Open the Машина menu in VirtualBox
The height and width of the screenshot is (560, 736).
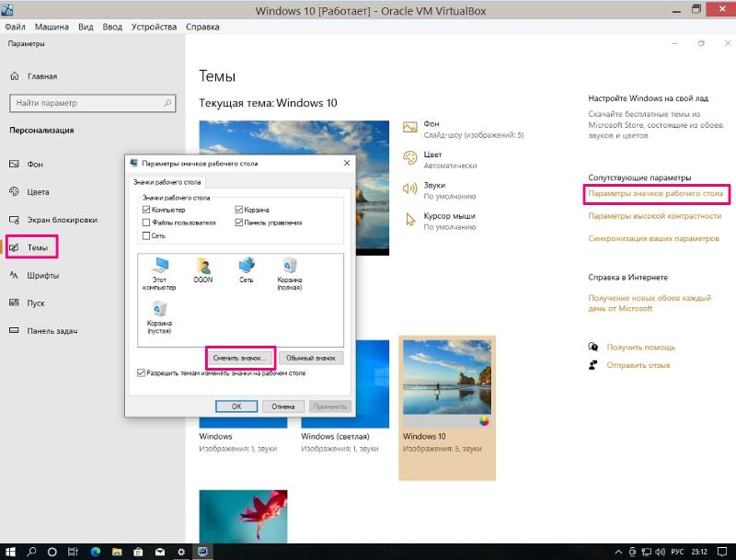click(x=52, y=27)
